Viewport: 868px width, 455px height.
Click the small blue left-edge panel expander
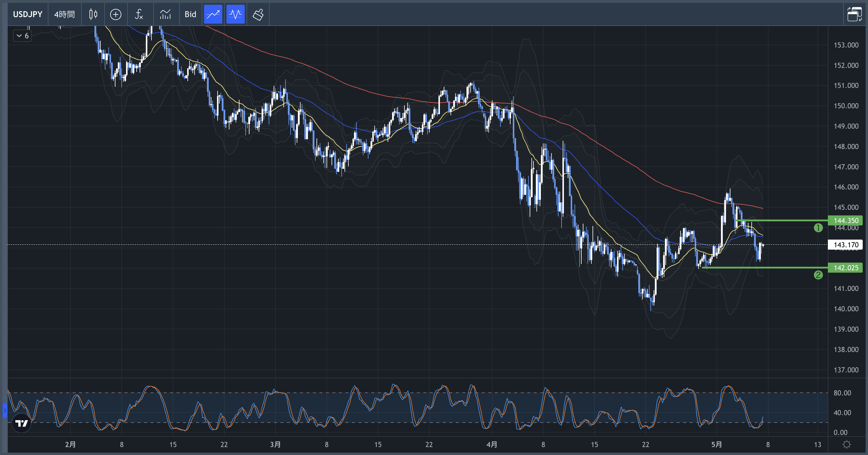pos(5,410)
